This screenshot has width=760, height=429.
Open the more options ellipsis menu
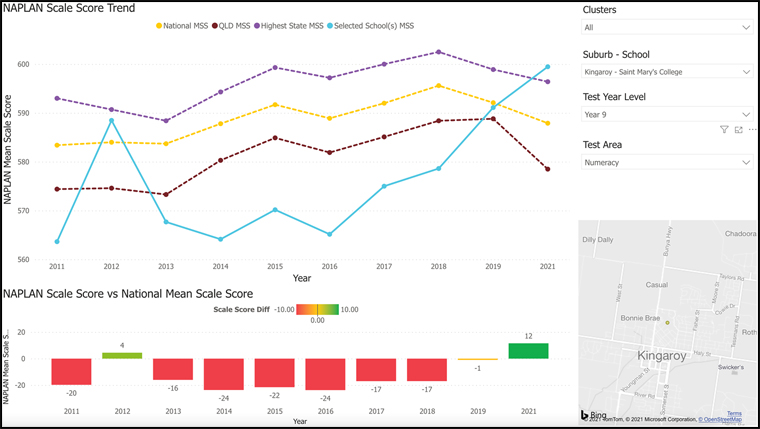[751, 130]
